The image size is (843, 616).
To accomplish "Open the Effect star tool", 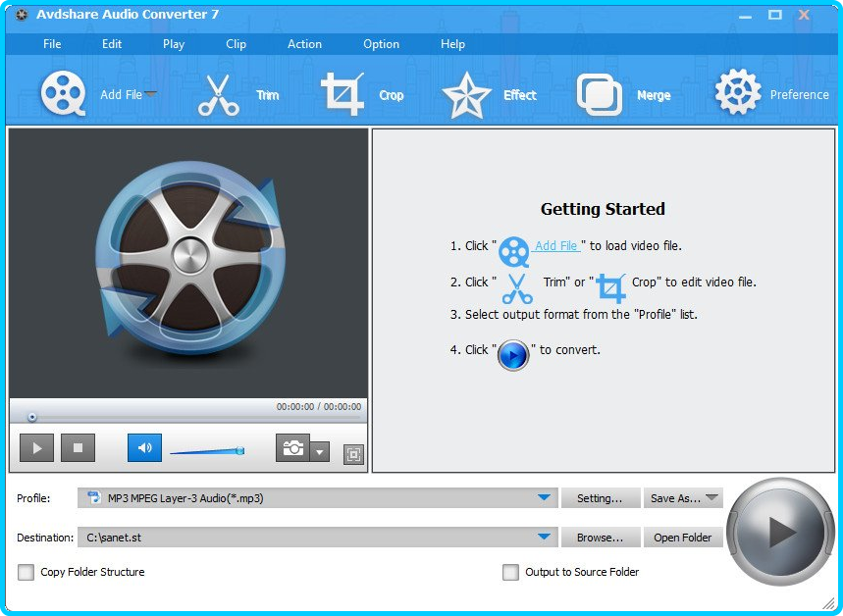I will 466,95.
